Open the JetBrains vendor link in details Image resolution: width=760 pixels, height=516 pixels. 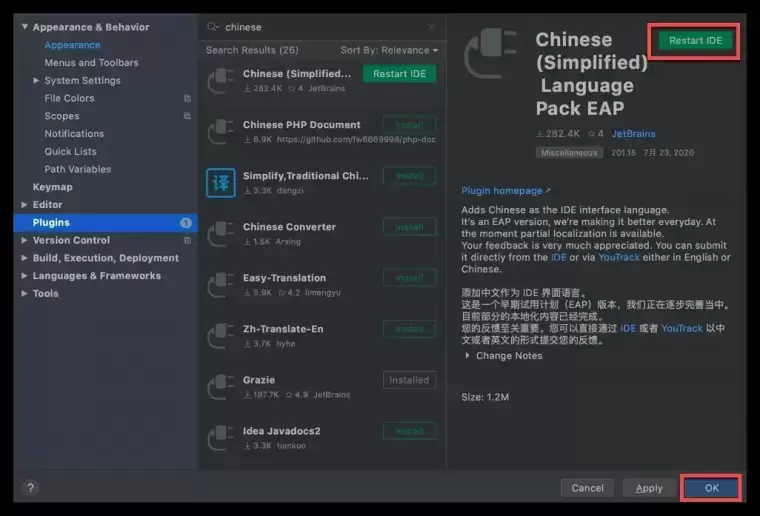[633, 134]
